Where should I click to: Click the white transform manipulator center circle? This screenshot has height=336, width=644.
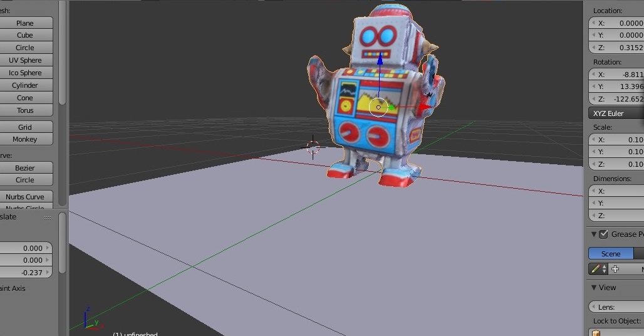tap(378, 107)
